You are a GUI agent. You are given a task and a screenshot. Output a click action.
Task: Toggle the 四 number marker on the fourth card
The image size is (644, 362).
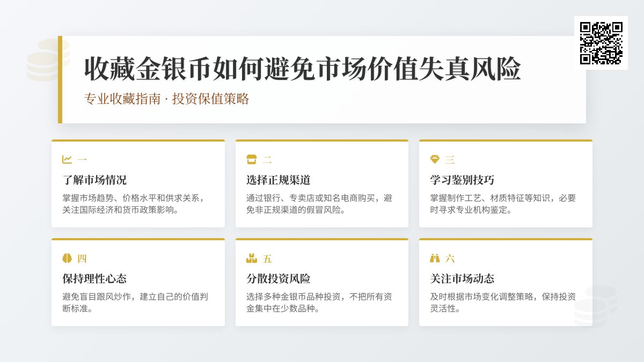coord(82,258)
